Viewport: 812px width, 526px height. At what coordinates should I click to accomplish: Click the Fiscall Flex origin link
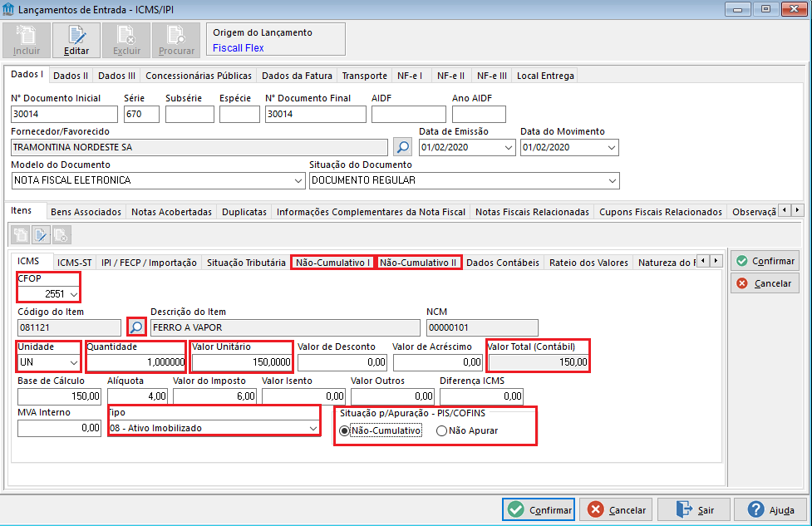(x=239, y=48)
